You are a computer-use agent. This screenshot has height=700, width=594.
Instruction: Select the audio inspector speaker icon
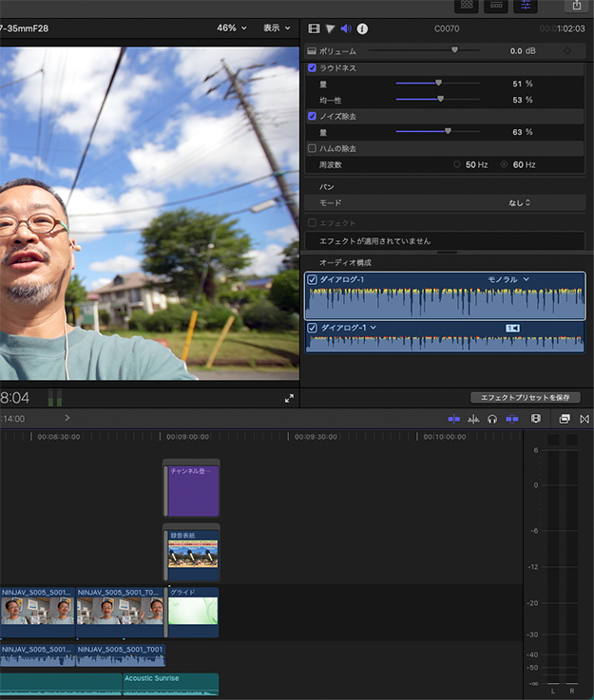pyautogui.click(x=346, y=29)
